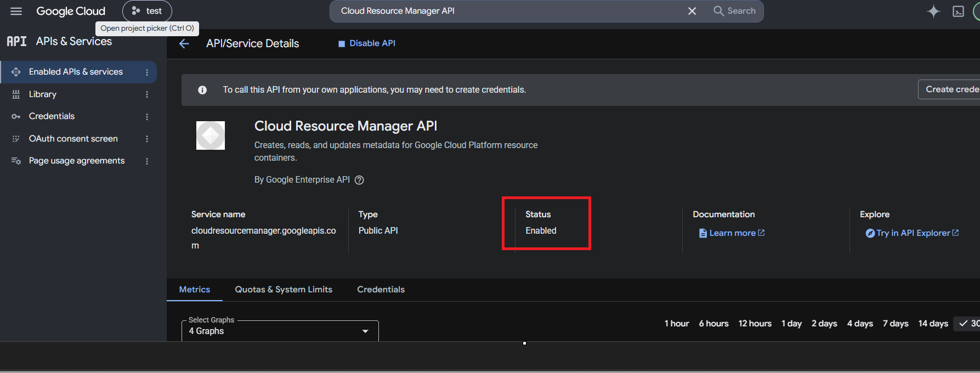Click the service name cloudresourcemanager.googleapis.com

click(264, 238)
